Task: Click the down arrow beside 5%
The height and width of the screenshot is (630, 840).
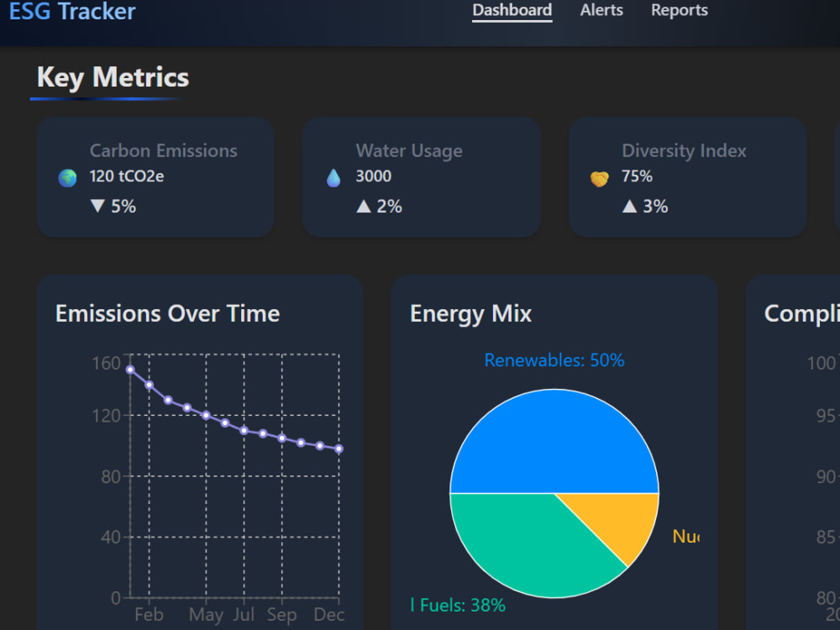Action: pos(97,206)
